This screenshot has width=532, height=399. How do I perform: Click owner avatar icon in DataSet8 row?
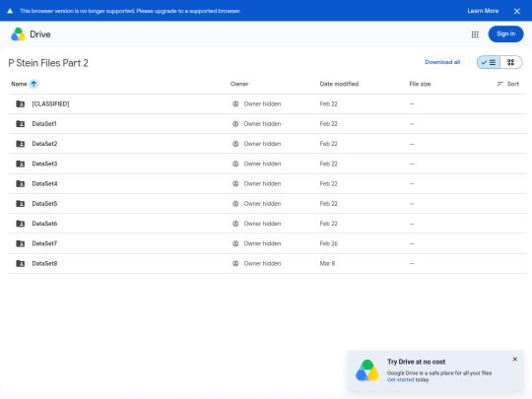click(235, 263)
